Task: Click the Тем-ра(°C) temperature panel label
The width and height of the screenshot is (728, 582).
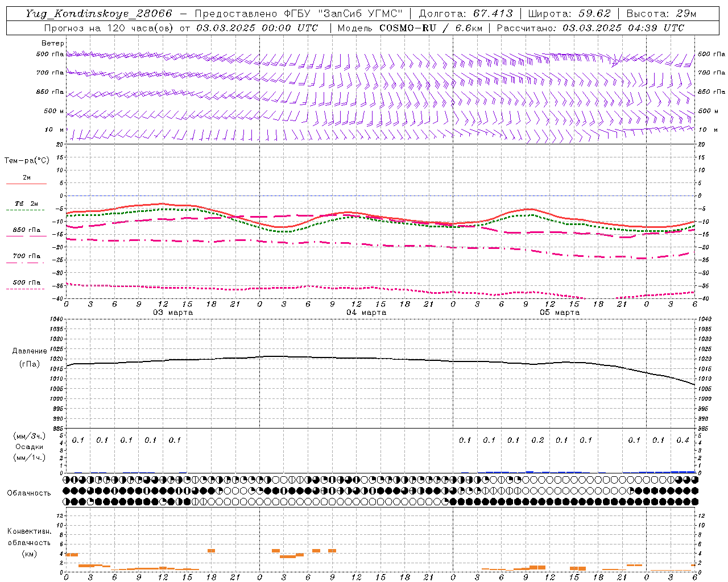Action: 27,160
